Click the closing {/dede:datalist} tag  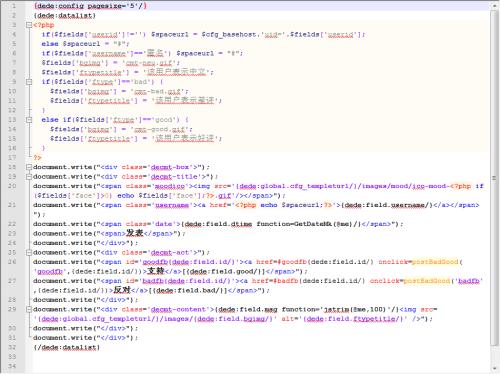pyautogui.click(x=66, y=347)
